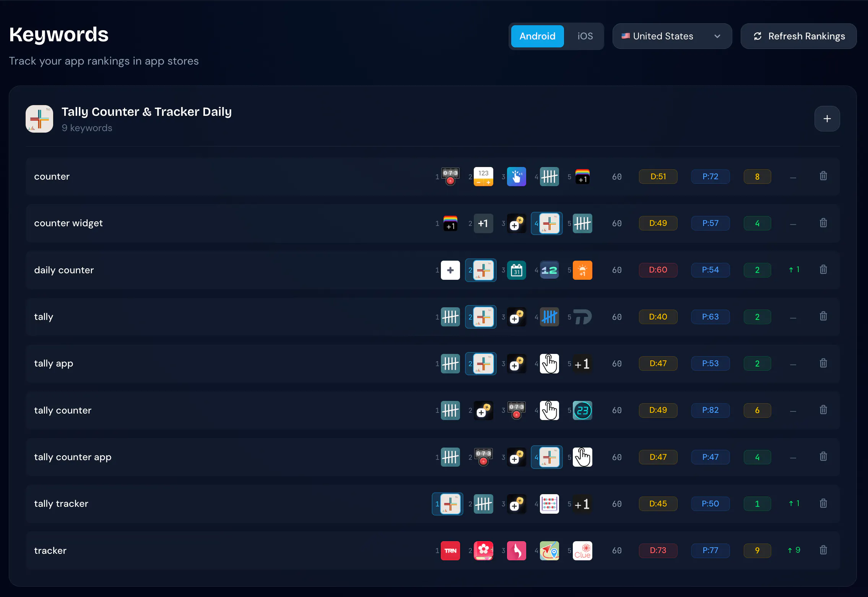The height and width of the screenshot is (597, 868).
Task: Open the blue tap-hand app in counter row
Action: [517, 177]
